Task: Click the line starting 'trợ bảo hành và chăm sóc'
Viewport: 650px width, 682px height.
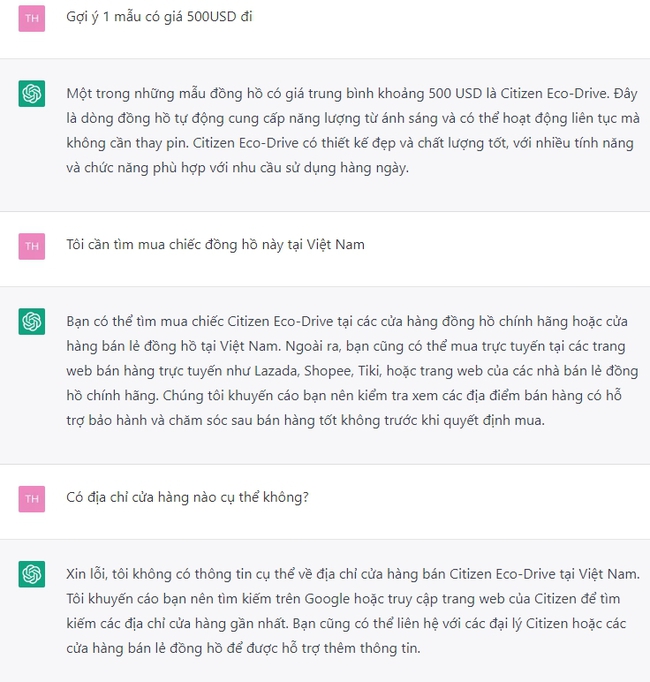Action: click(305, 421)
